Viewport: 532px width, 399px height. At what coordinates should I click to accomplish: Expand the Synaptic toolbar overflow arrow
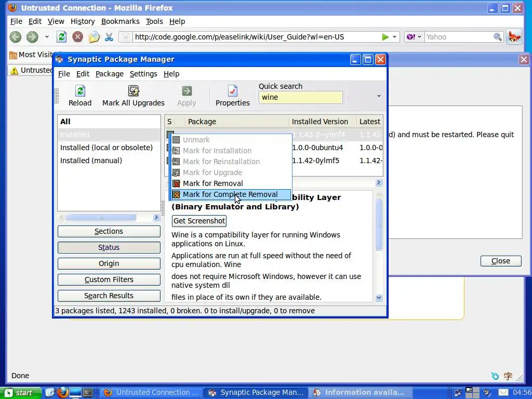point(379,96)
